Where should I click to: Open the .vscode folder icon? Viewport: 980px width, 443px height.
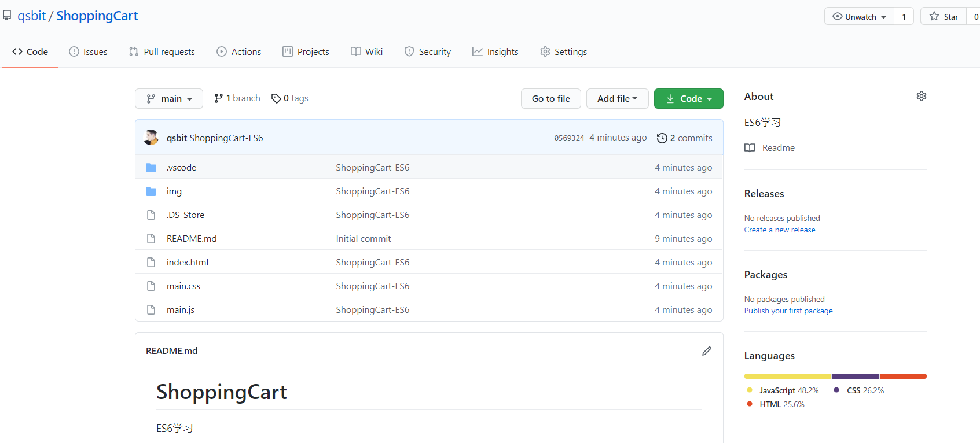[x=151, y=168]
